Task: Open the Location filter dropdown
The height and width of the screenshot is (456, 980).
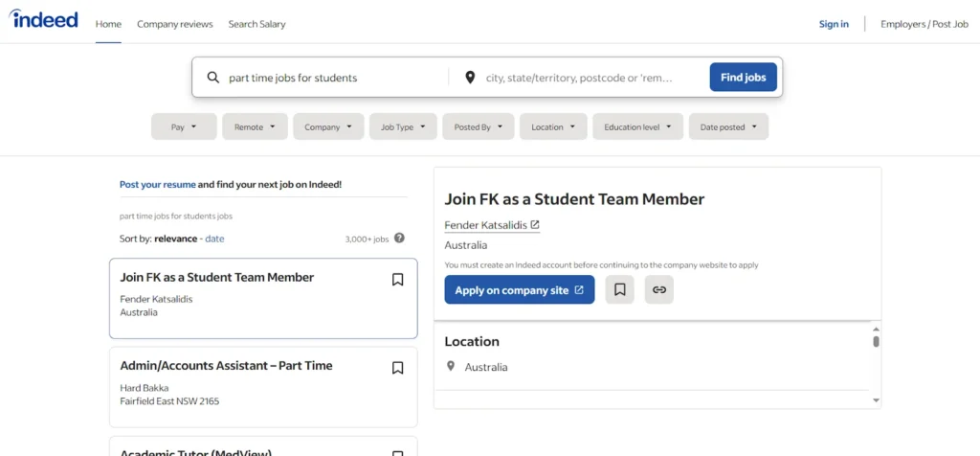Action: point(553,126)
